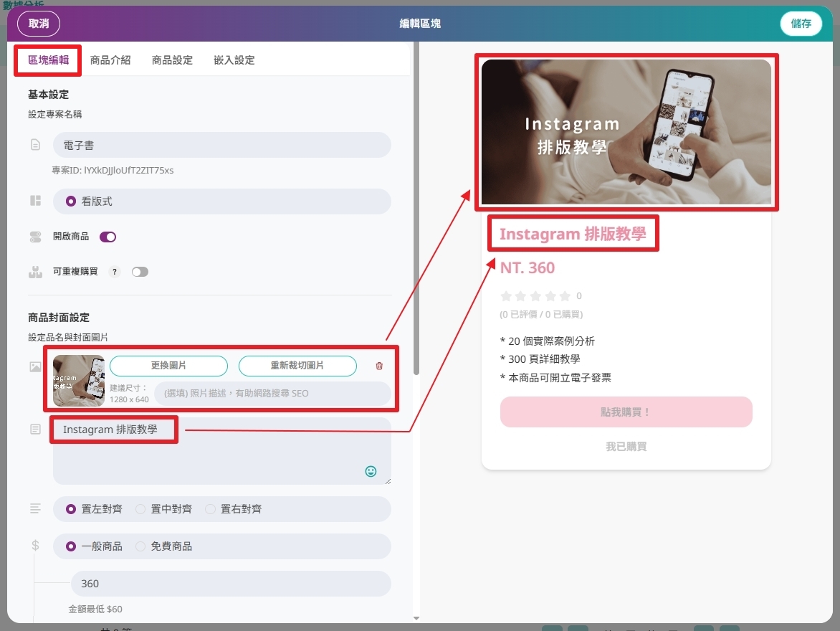The width and height of the screenshot is (840, 631).
Task: Save changes with the 儲存 button
Action: tap(801, 24)
